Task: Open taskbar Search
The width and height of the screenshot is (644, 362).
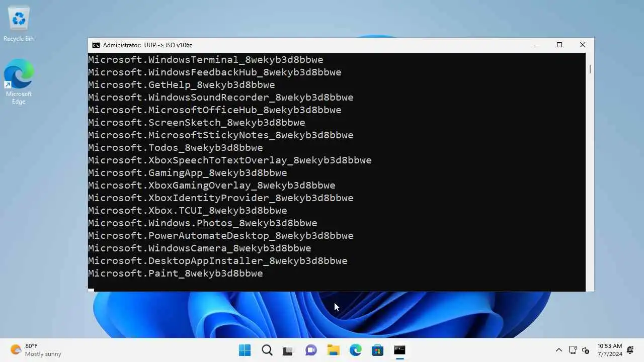Action: pyautogui.click(x=267, y=350)
